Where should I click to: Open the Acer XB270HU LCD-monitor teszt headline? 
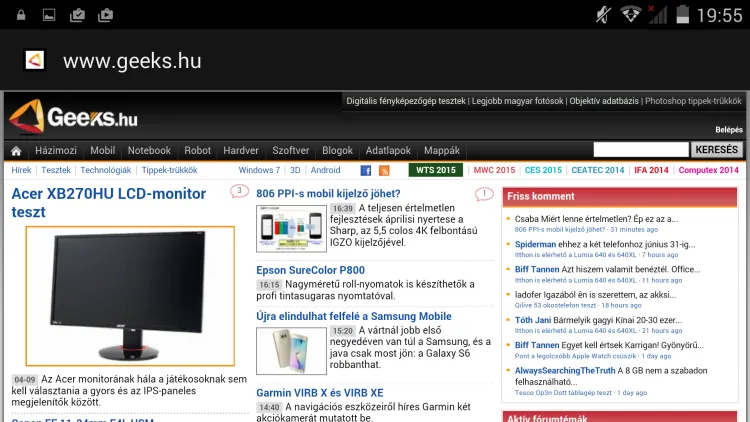[109, 202]
